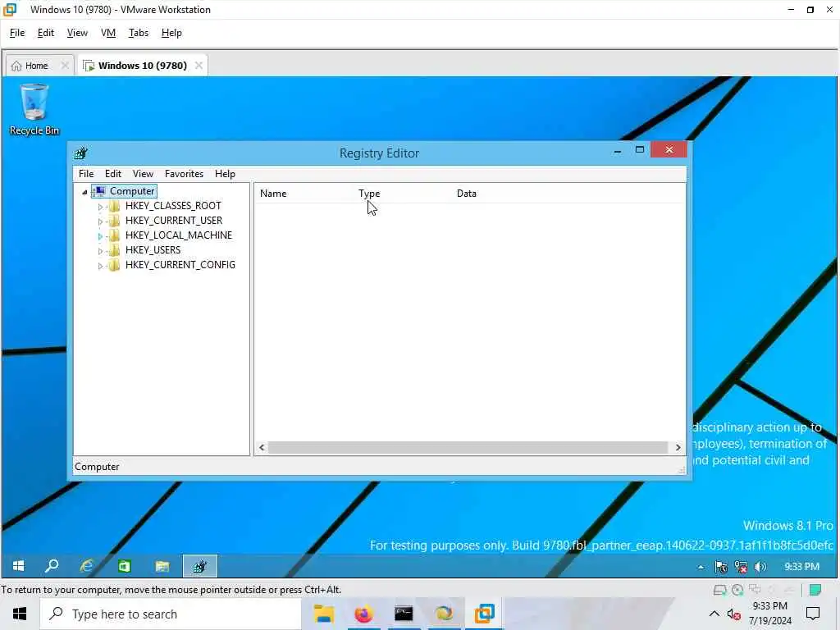The width and height of the screenshot is (840, 630).
Task: Show hidden icons in host system tray
Action: pos(714,614)
